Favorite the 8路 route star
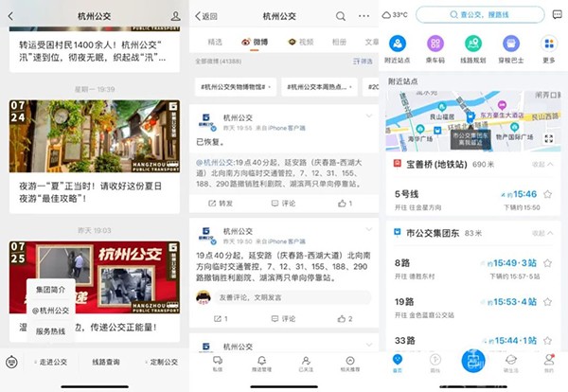The image size is (568, 392). point(548,263)
